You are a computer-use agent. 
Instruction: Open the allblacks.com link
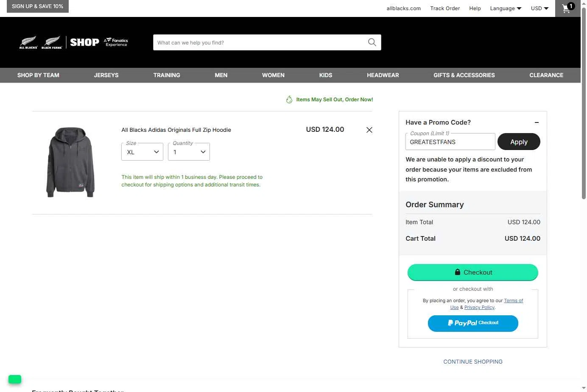[x=403, y=8]
